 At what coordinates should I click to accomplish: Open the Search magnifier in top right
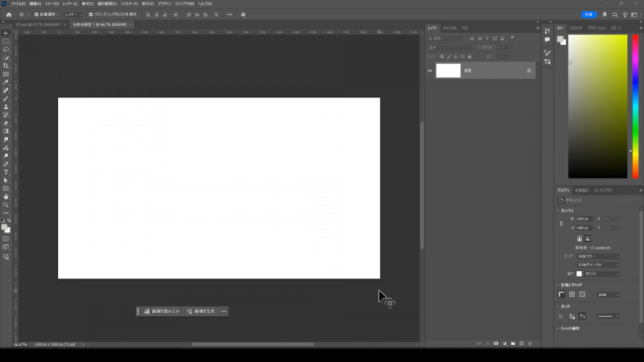click(615, 14)
